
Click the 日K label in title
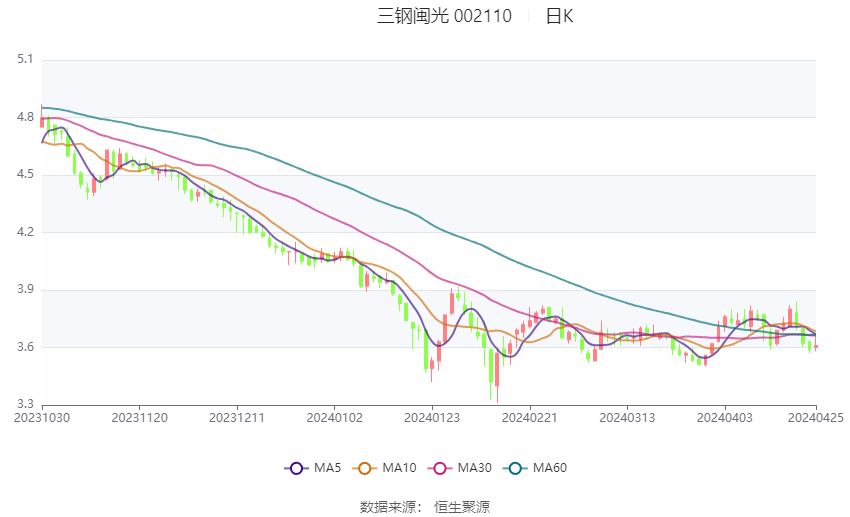(x=559, y=16)
